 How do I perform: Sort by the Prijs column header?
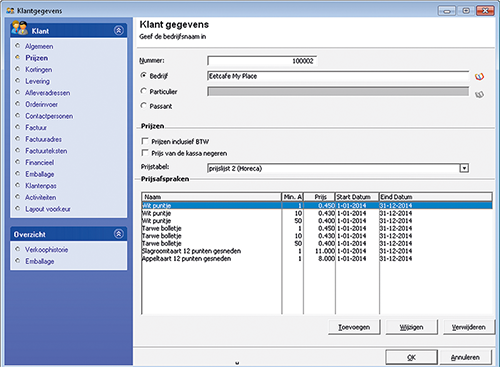(x=319, y=197)
